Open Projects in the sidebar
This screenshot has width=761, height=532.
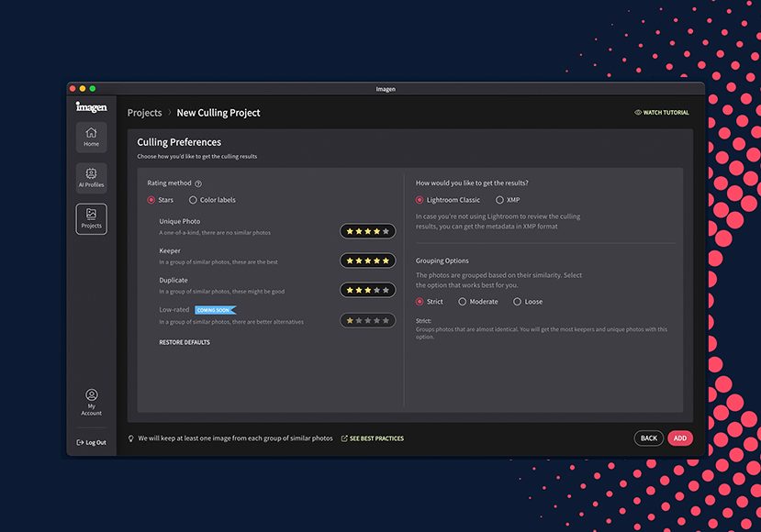pos(91,218)
